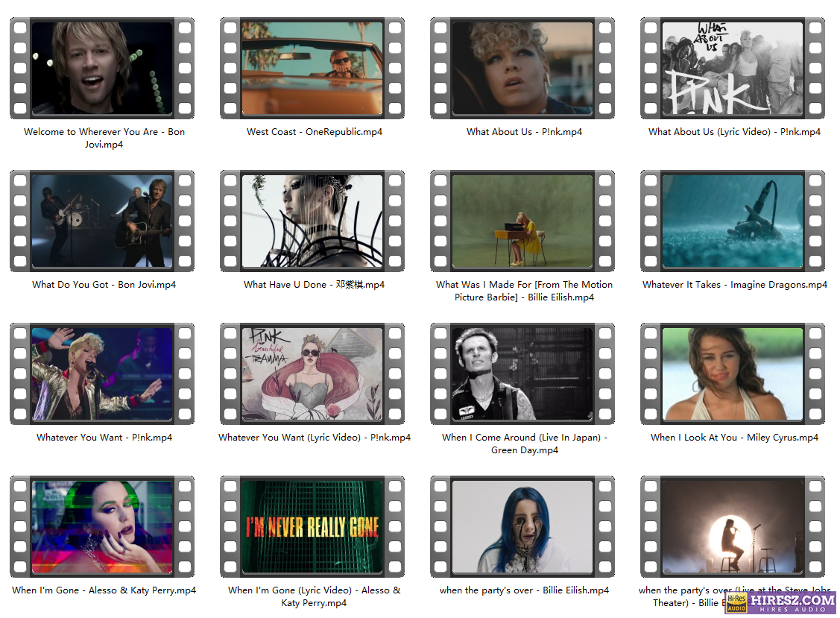This screenshot has width=840, height=618.
Task: Click filename 'What Do You Got - Bon Jovi.mp4'
Action: pyautogui.click(x=104, y=285)
